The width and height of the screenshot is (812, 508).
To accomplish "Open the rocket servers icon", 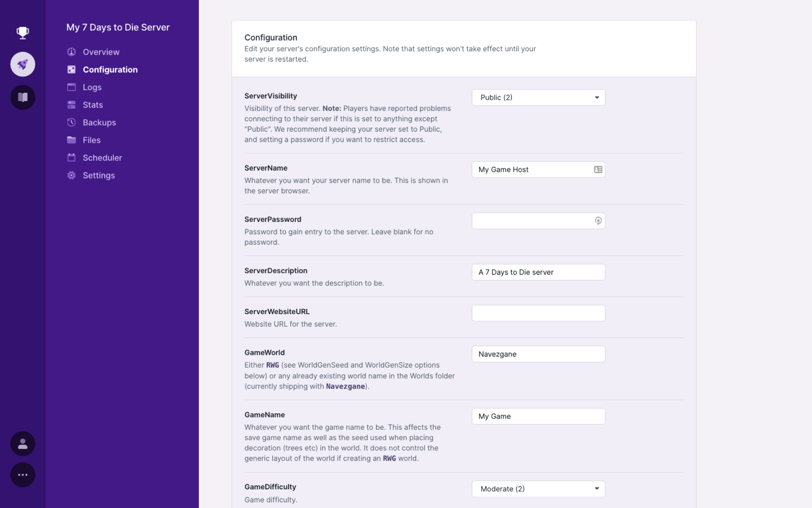I will [x=23, y=64].
